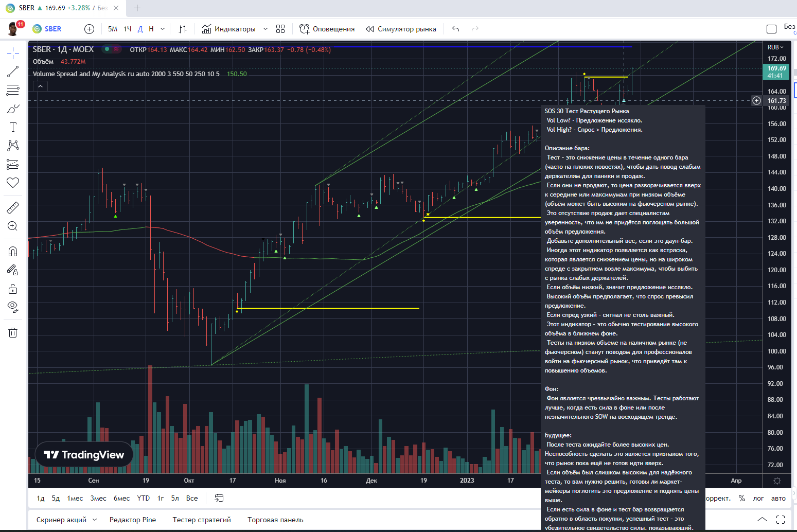This screenshot has height=532, width=797.
Task: Open the Тестер стратегий tab
Action: click(202, 520)
